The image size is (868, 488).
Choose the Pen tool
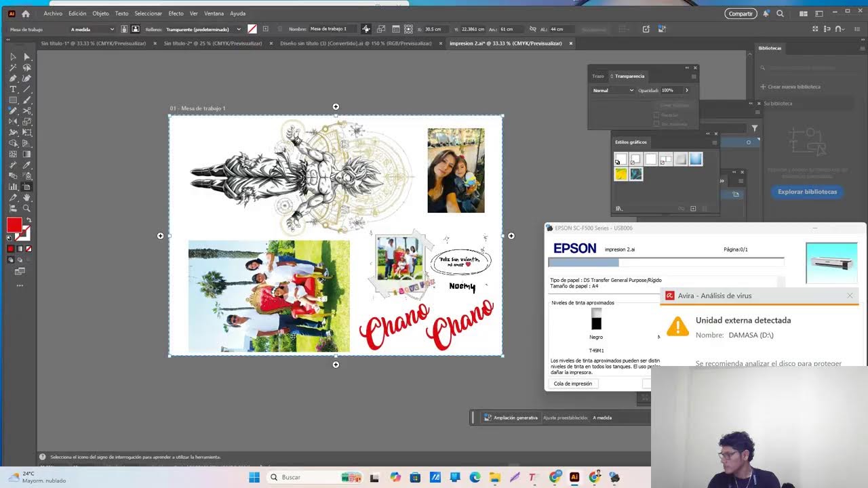click(13, 79)
